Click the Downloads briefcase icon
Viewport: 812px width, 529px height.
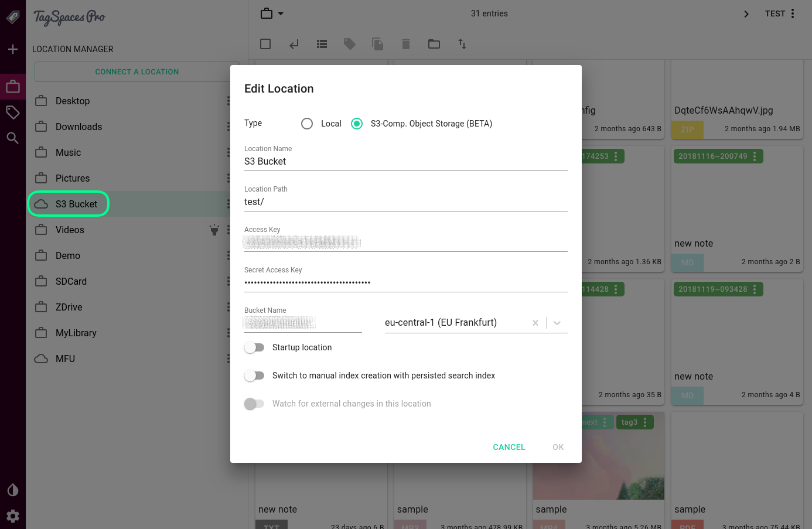[41, 127]
